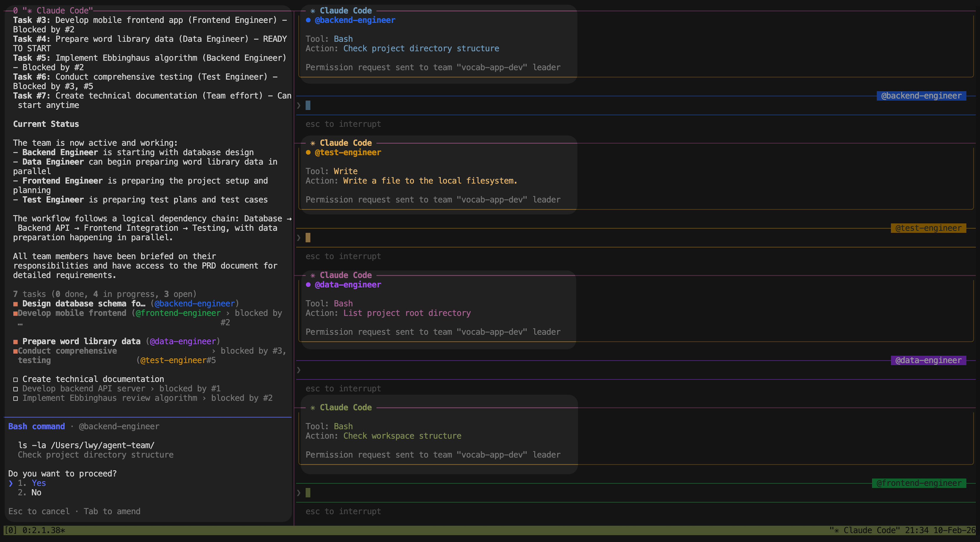Screen dimensions: 980x542
Task: Click the asterisk icon in the data-engineer pane header
Action: (313, 275)
